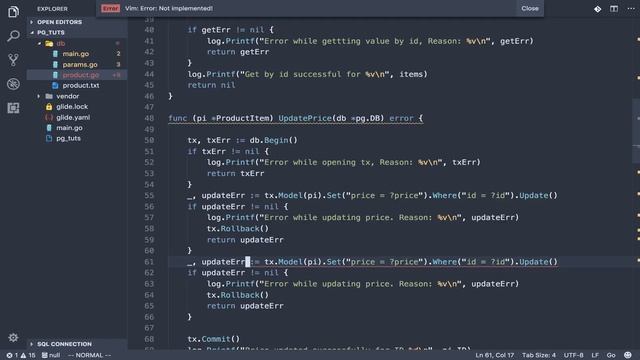The width and height of the screenshot is (640, 360).
Task: Open the Debug view in activity bar
Action: click(13, 84)
